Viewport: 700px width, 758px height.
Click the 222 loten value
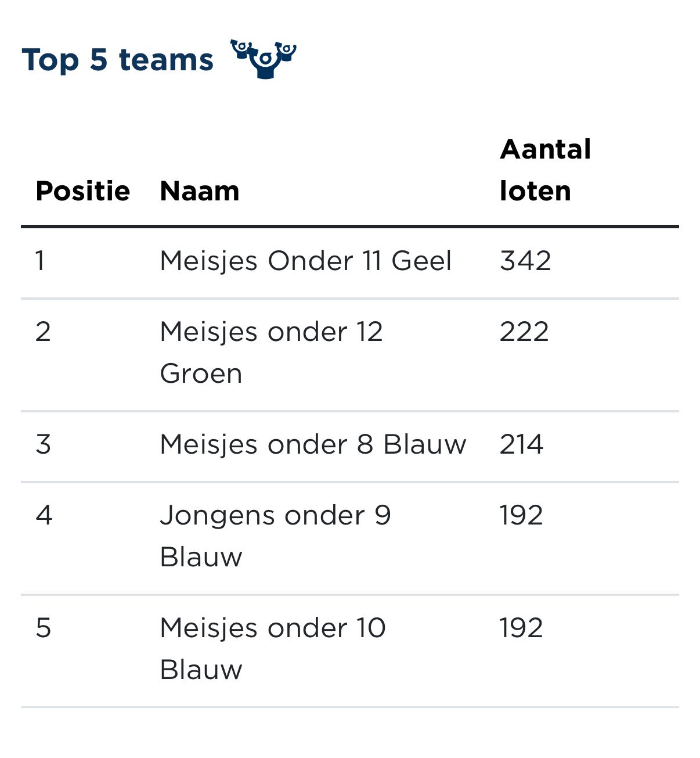pos(524,332)
